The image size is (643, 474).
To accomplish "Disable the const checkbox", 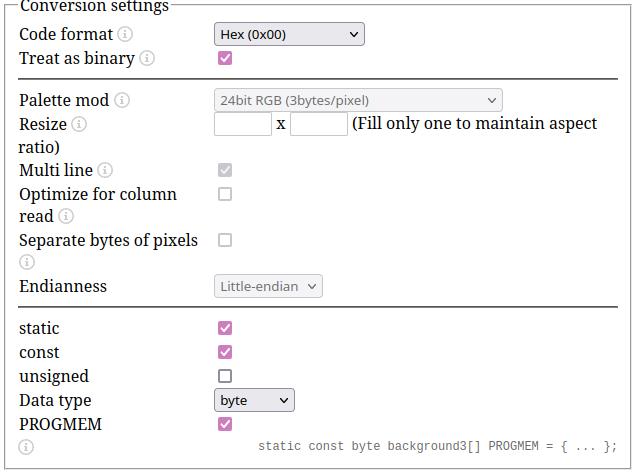I will click(225, 352).
